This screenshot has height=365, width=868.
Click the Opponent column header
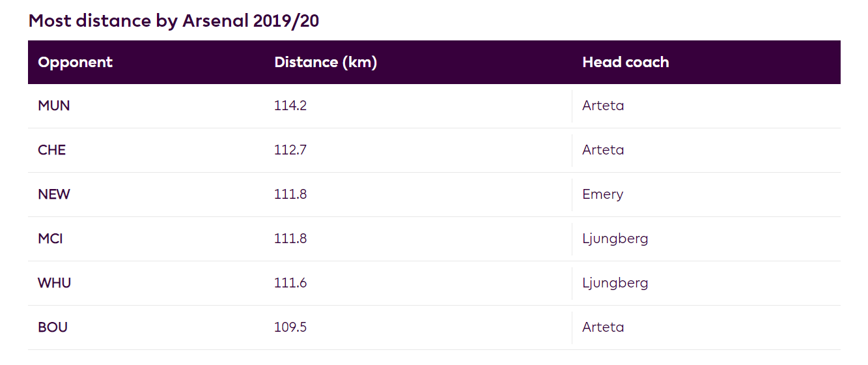coord(75,63)
